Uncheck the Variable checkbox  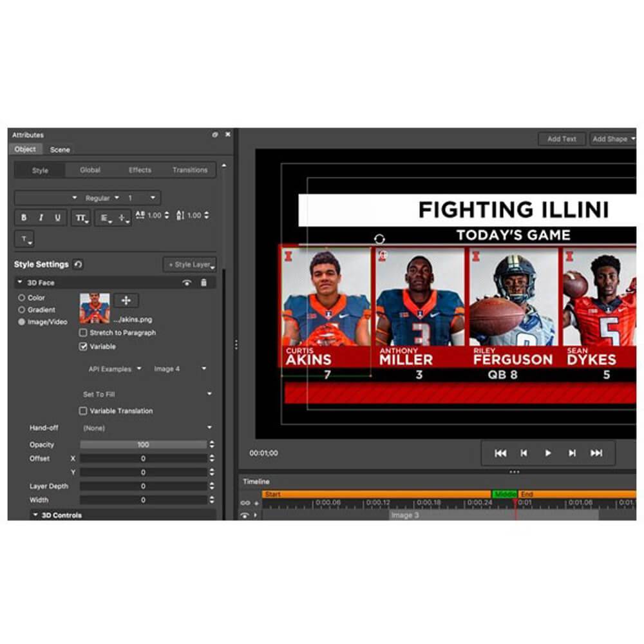[x=83, y=346]
